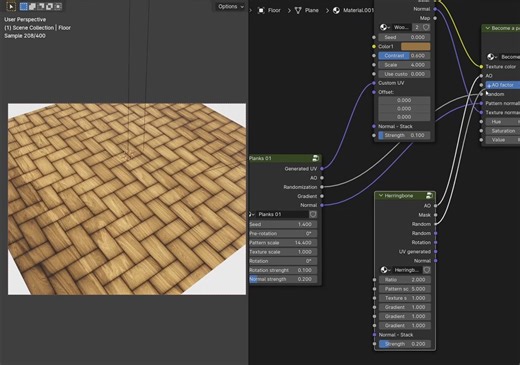The width and height of the screenshot is (520, 365).
Task: Browse node groups on Become a p... node
Action: point(492,57)
